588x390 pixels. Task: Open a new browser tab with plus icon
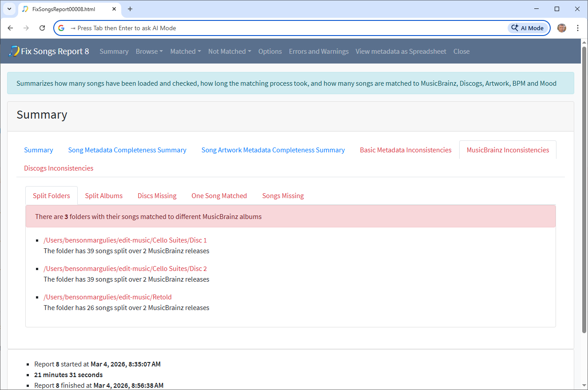(x=130, y=9)
